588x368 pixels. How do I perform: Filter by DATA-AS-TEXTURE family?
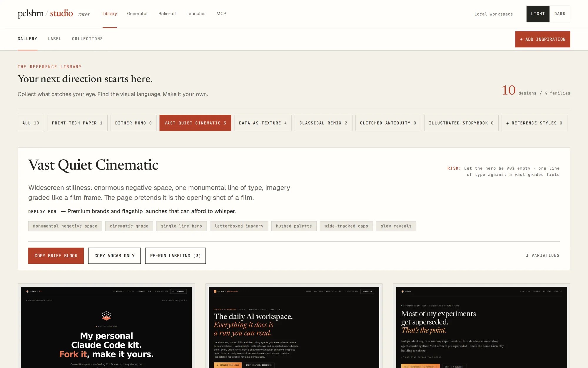click(x=263, y=123)
